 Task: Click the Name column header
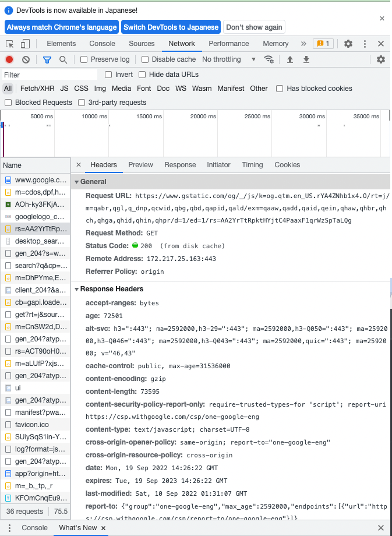pyautogui.click(x=35, y=165)
